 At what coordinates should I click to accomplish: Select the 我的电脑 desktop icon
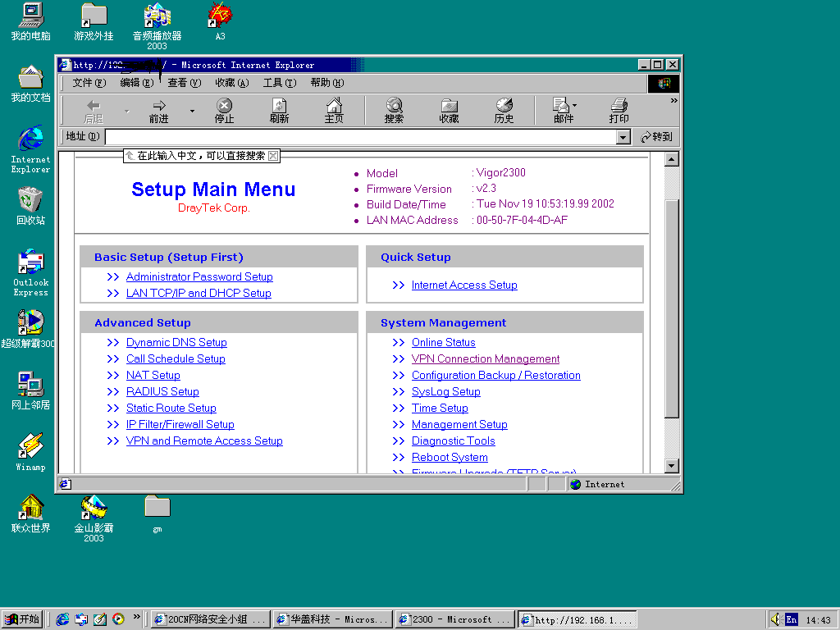tap(30, 22)
